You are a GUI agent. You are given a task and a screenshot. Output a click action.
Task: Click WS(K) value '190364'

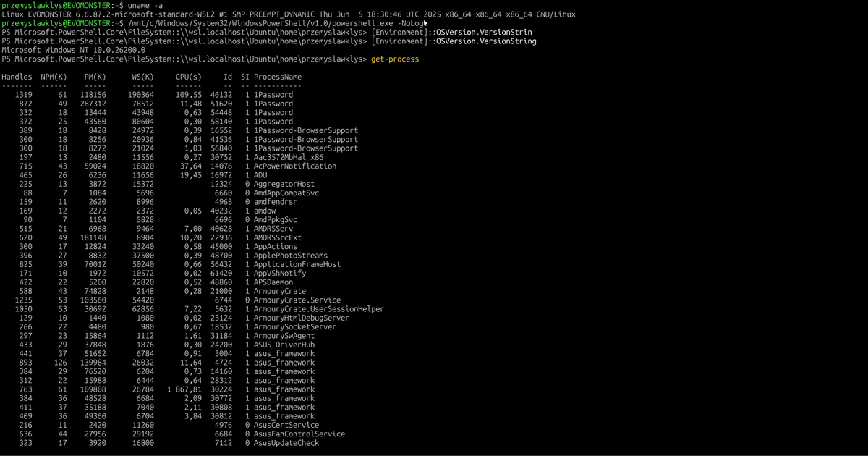point(140,95)
